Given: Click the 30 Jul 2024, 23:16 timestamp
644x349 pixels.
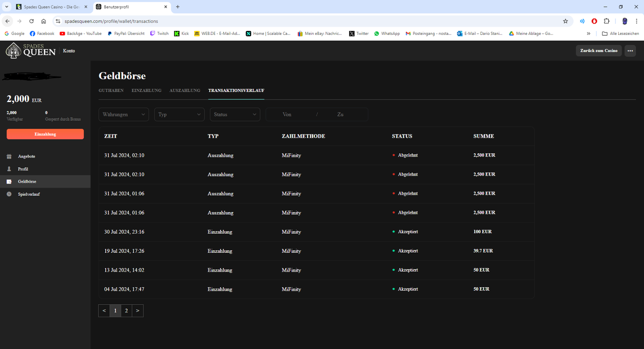Looking at the screenshot, I should (124, 232).
